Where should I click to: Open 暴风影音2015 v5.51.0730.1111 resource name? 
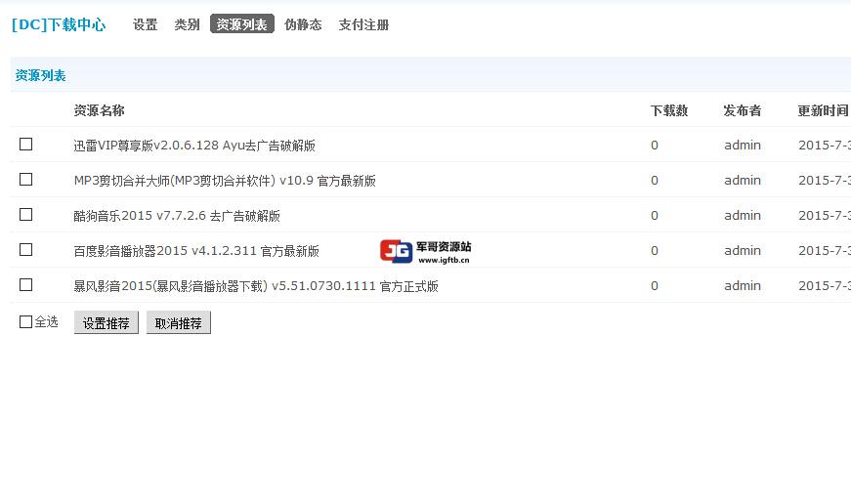coord(256,286)
